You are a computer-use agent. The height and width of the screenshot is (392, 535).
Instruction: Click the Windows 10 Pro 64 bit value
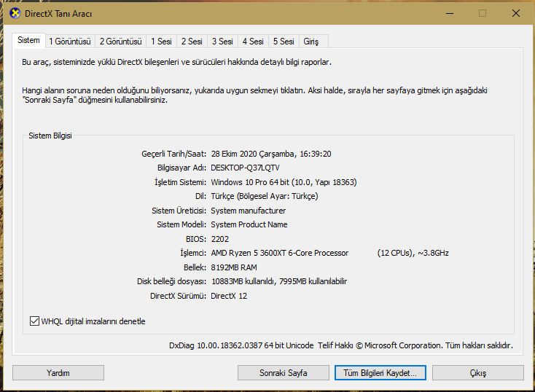[x=284, y=182]
